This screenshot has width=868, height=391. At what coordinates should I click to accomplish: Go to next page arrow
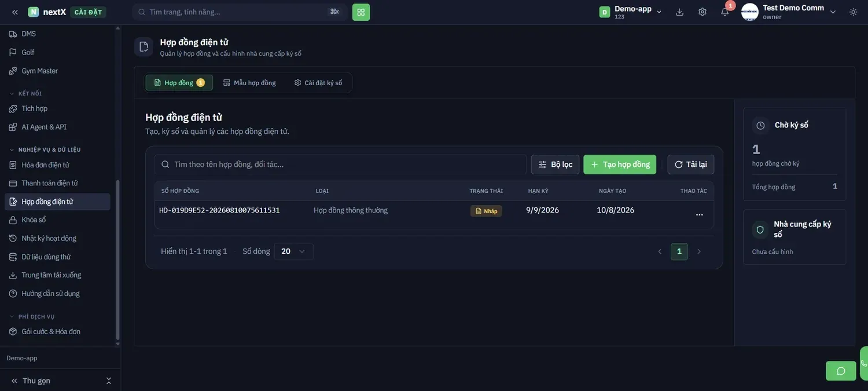(x=699, y=251)
